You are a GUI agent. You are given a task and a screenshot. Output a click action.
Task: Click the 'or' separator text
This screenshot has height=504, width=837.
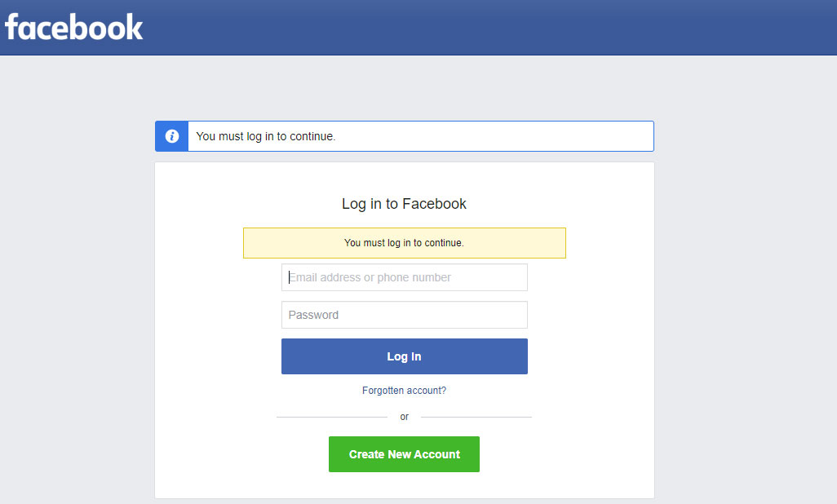click(x=404, y=417)
